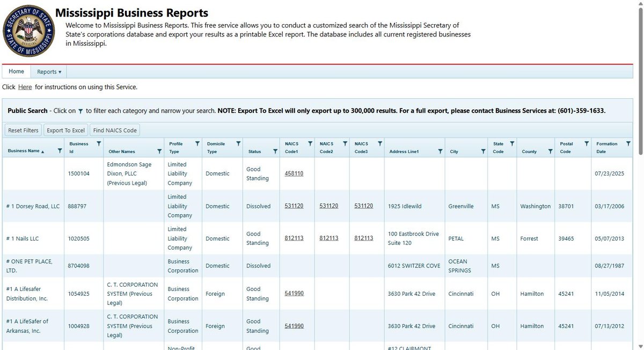Open the NAICS Code1 column filter icon
This screenshot has height=350, width=644.
(x=310, y=144)
